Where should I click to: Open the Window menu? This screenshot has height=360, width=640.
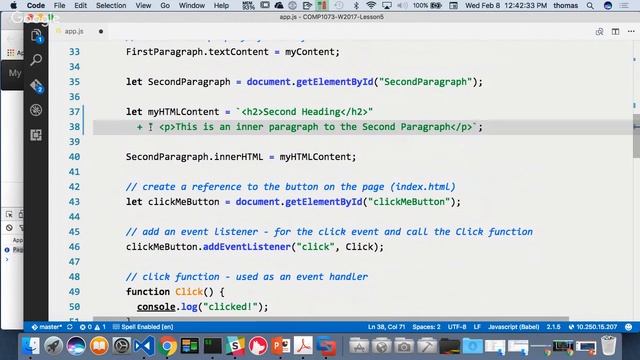(192, 5)
